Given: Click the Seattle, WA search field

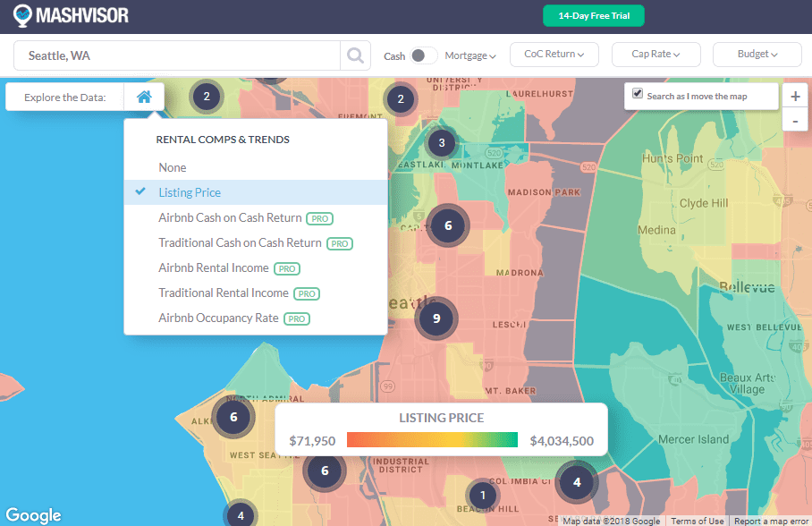Looking at the screenshot, I should click(x=177, y=55).
